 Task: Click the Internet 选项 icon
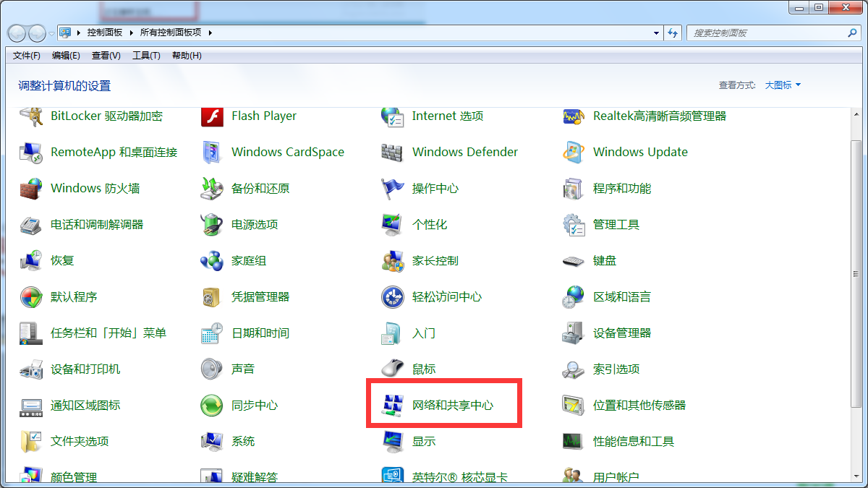pos(392,116)
